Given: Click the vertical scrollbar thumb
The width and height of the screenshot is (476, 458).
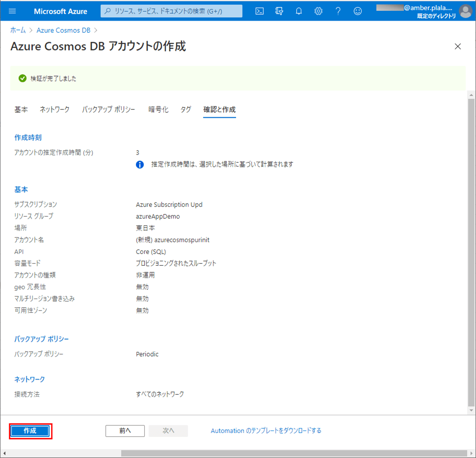Looking at the screenshot, I should click(471, 252).
